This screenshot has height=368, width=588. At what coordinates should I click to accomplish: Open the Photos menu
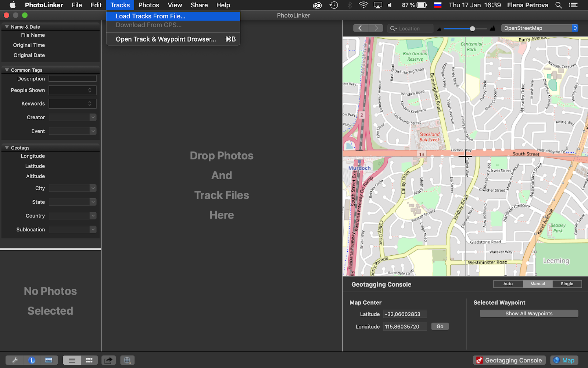pyautogui.click(x=148, y=5)
